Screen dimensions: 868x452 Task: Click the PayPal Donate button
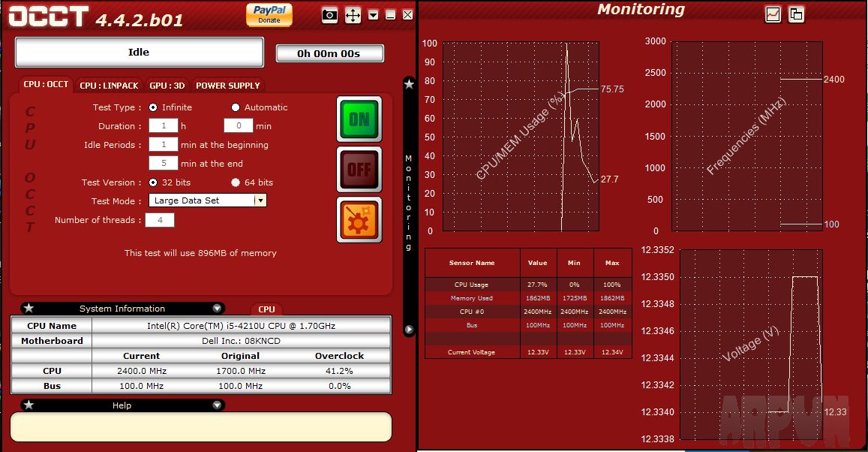[x=269, y=14]
